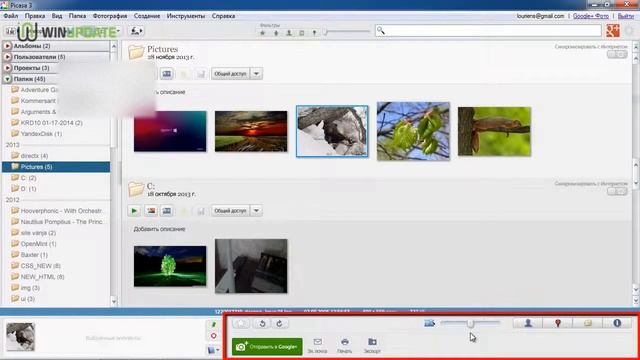Select the dark room photo thumbnail
Image resolution: width=640 pixels, height=360 pixels.
(x=251, y=266)
